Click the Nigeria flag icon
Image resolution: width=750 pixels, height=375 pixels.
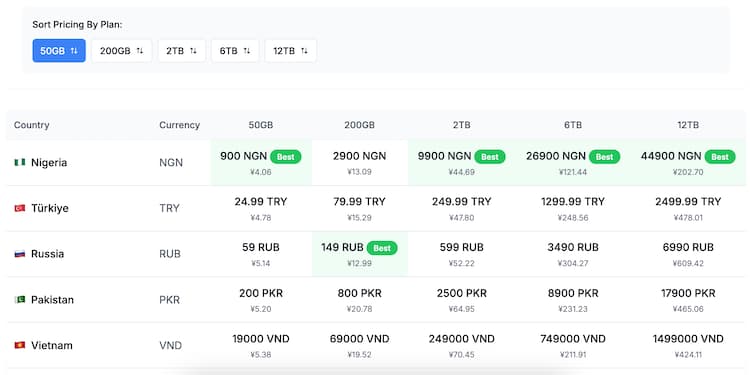coord(20,163)
